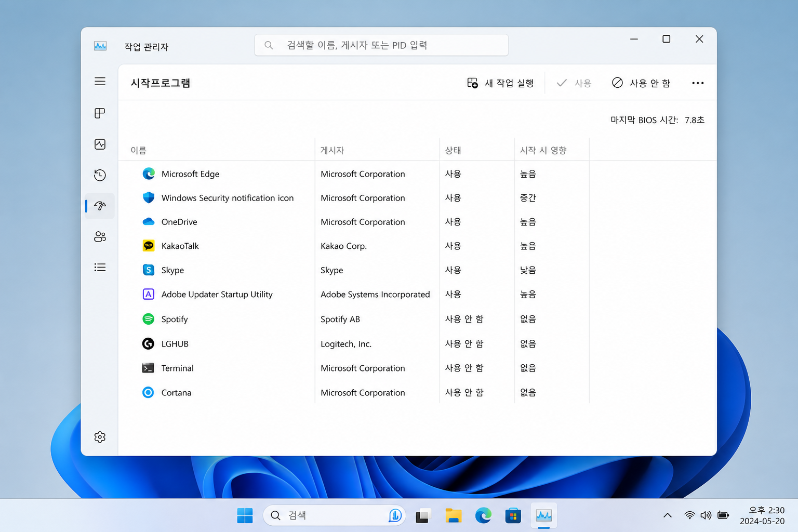Click the KakaoTalk row icon
Image resolution: width=798 pixels, height=532 pixels.
[x=149, y=246]
